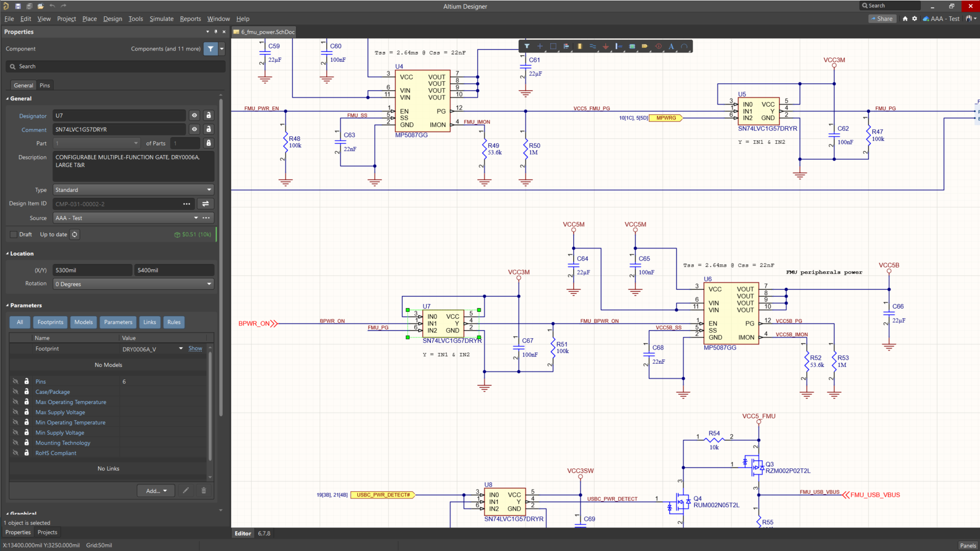Image resolution: width=980 pixels, height=551 pixels.
Task: Toggle Comment visibility eye icon
Action: point(194,130)
